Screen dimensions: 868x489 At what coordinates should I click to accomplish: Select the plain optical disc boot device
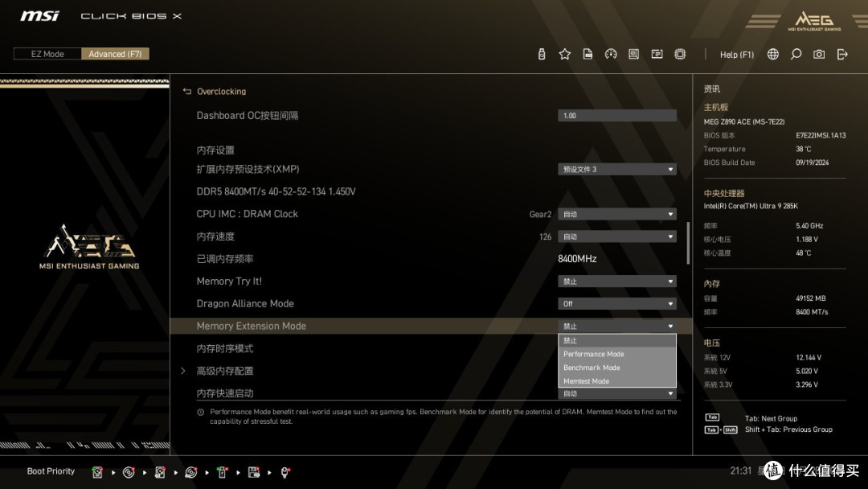(129, 472)
